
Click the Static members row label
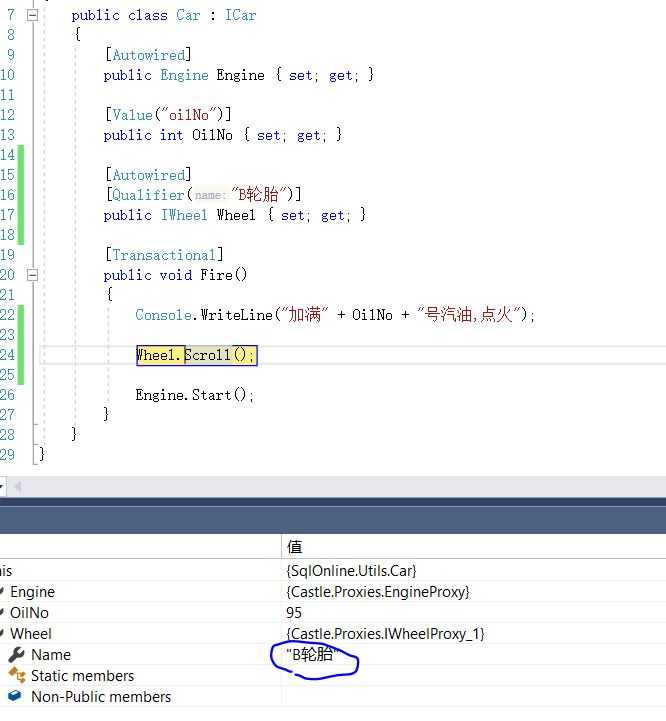pyautogui.click(x=82, y=675)
